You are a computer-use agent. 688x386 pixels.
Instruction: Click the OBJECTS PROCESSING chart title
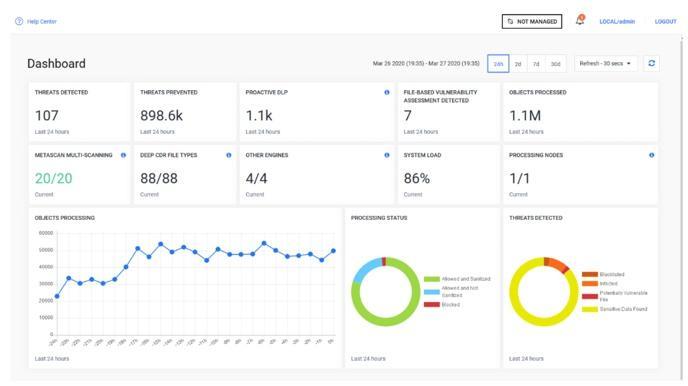pyautogui.click(x=64, y=218)
